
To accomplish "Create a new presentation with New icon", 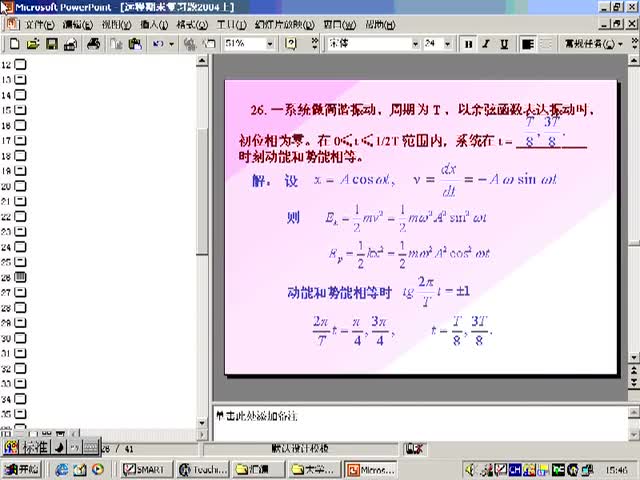I will (14, 44).
